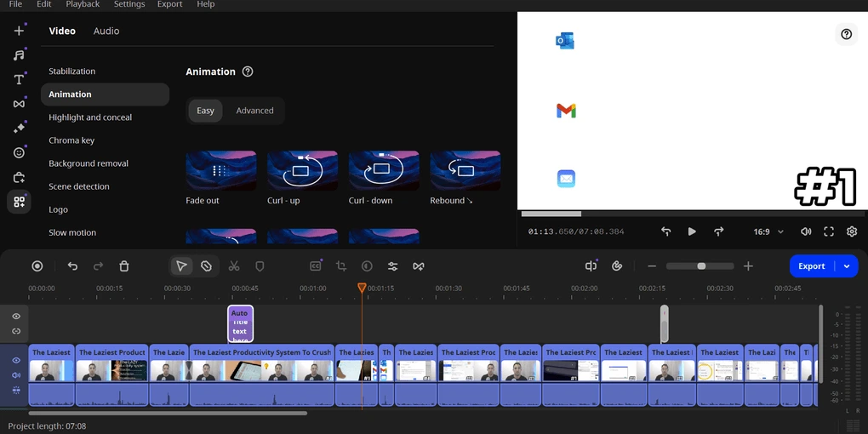The width and height of the screenshot is (868, 434).
Task: Click the timeline horizontal scrollbar
Action: [168, 413]
